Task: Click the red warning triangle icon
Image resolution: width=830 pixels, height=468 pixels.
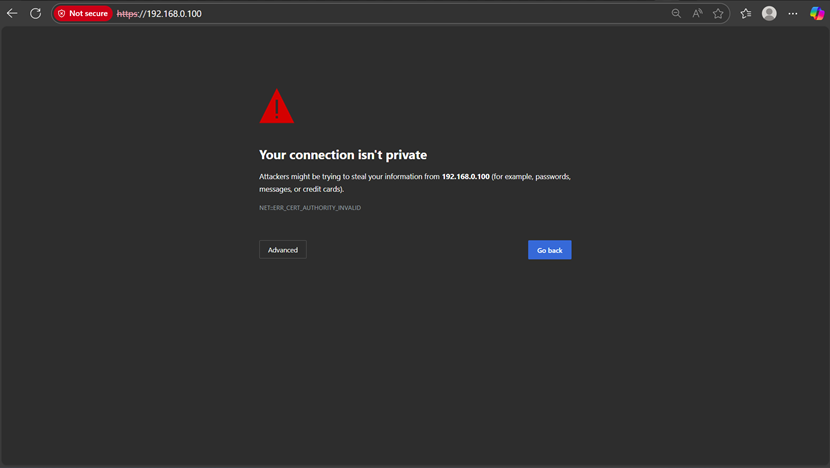Action: point(276,106)
